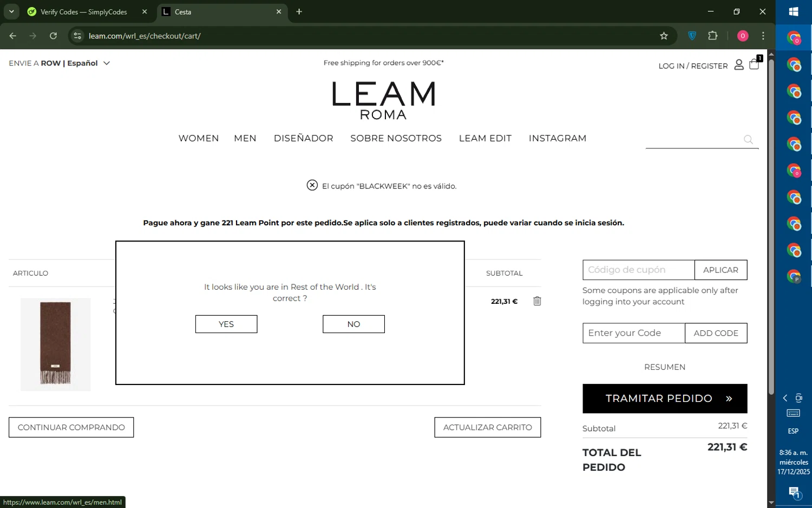Screen dimensions: 812x508
Task: Open the notification center icon
Action: tap(794, 493)
